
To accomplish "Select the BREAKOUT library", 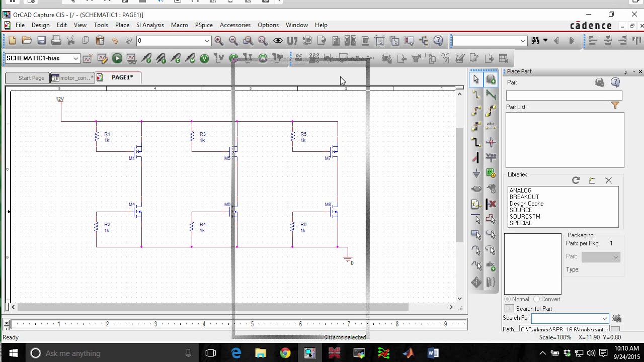I will [x=524, y=197].
